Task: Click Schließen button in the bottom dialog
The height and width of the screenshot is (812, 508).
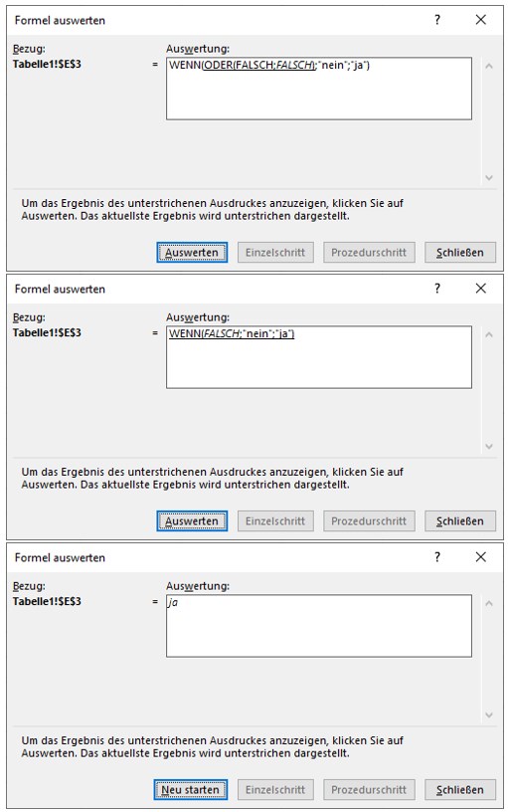Action: (x=460, y=790)
